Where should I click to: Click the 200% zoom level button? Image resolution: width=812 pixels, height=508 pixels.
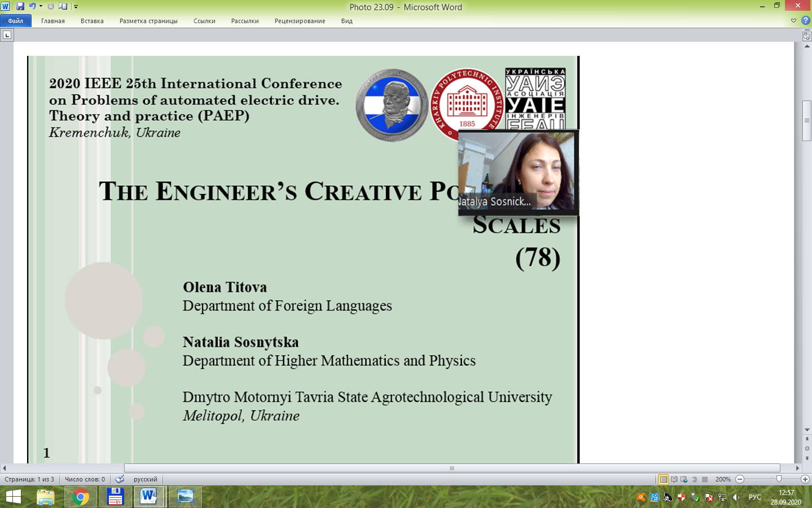pos(723,479)
